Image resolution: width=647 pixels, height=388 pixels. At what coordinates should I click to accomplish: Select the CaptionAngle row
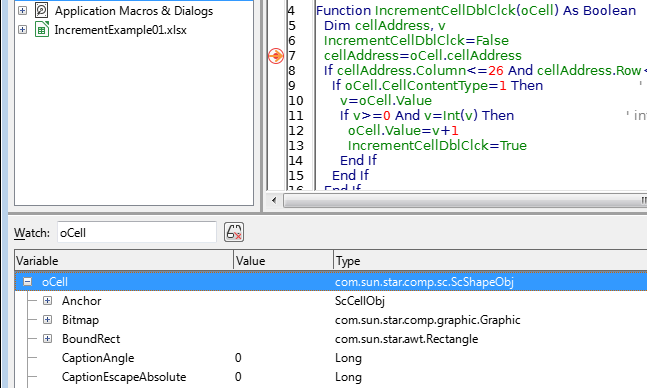click(331, 358)
